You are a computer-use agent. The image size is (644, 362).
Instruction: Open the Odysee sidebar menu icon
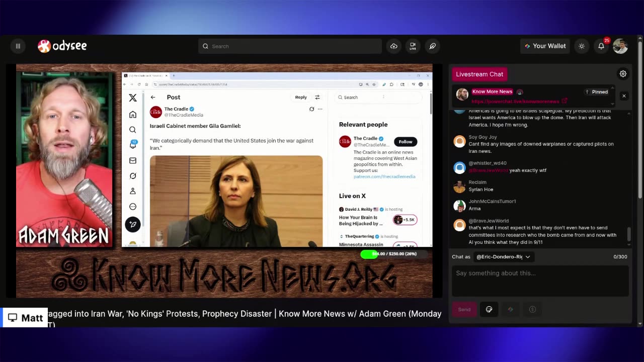pos(18,46)
